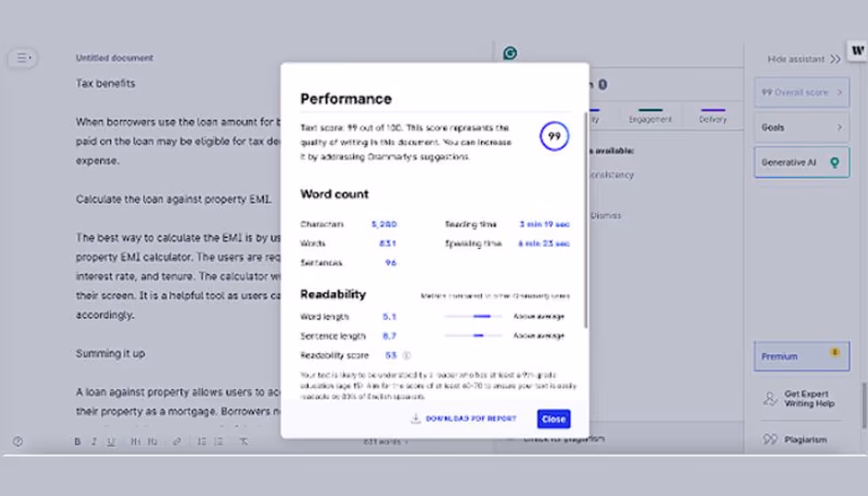Click the green Grammarly logo icon

coord(510,53)
